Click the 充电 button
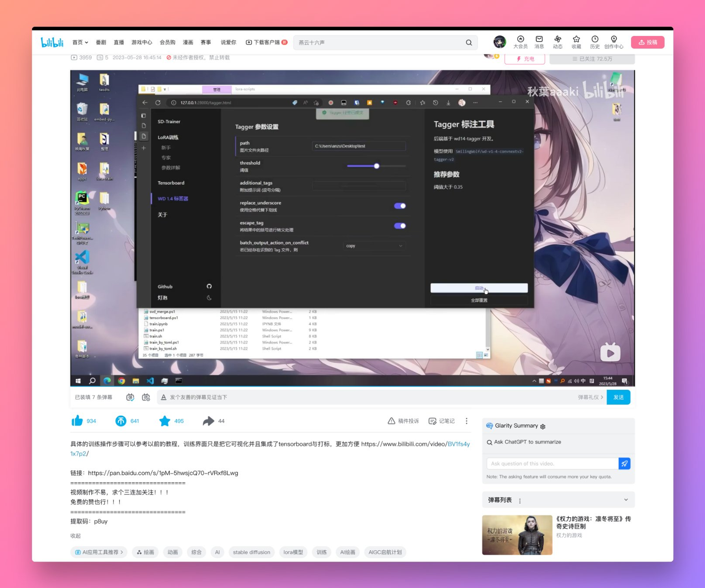This screenshot has height=588, width=705. (x=525, y=59)
